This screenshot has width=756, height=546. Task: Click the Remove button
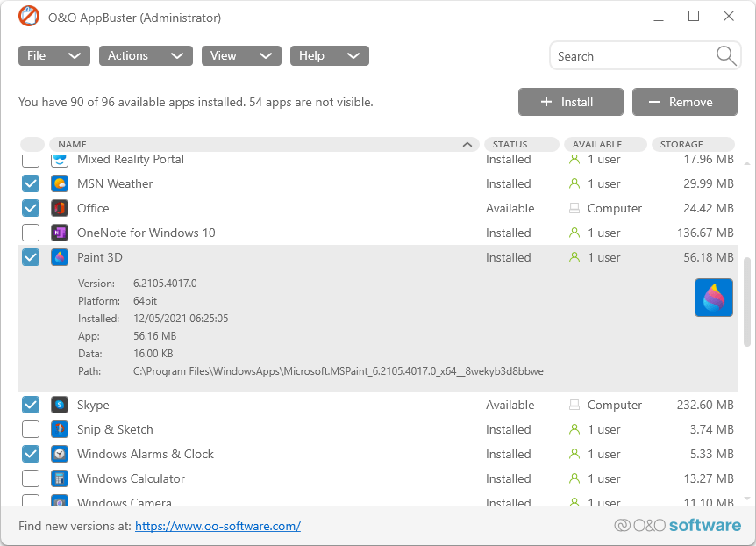click(x=685, y=102)
